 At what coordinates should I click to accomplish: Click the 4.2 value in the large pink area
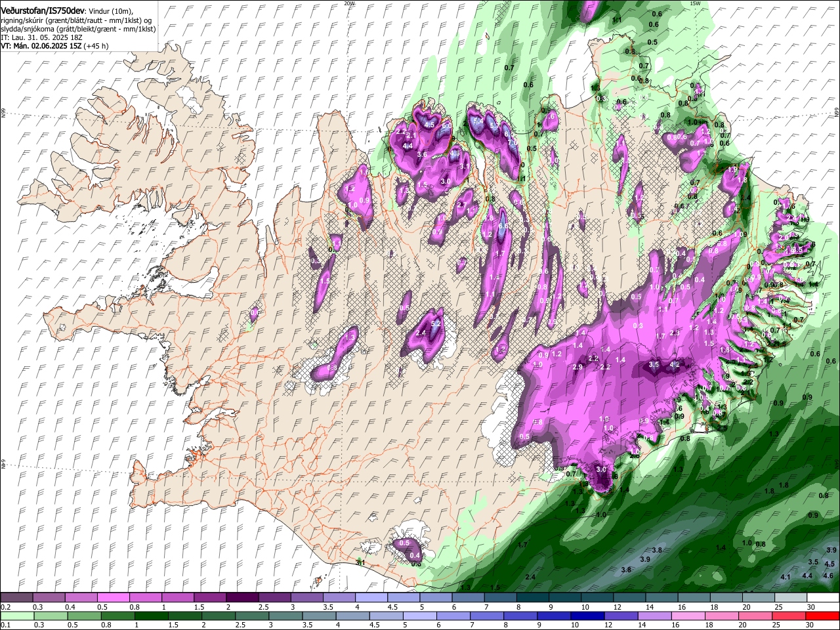pyautogui.click(x=675, y=364)
